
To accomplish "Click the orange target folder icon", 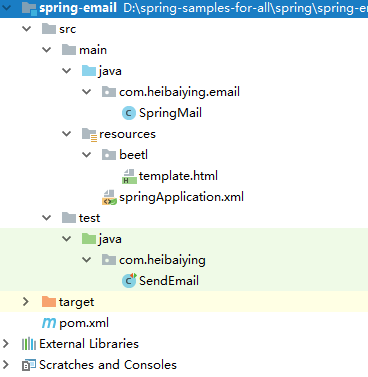I will tap(49, 302).
